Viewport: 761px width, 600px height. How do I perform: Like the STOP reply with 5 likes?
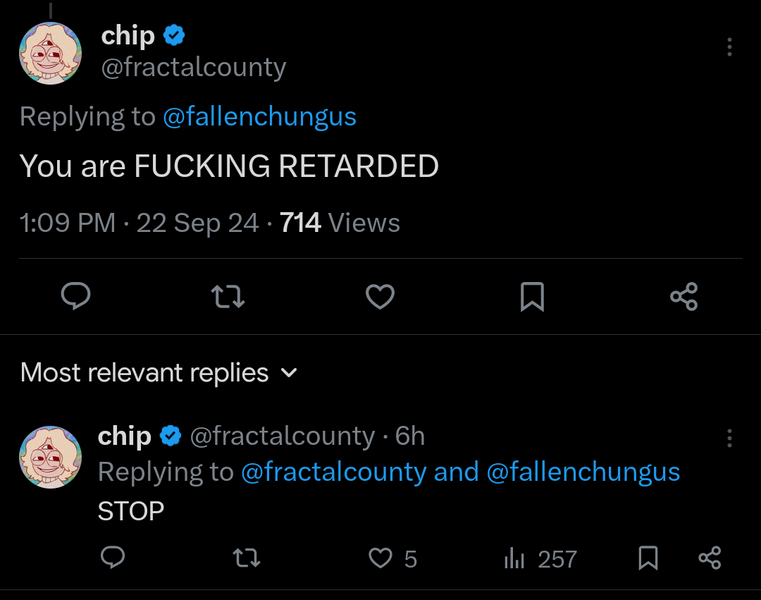tap(381, 558)
